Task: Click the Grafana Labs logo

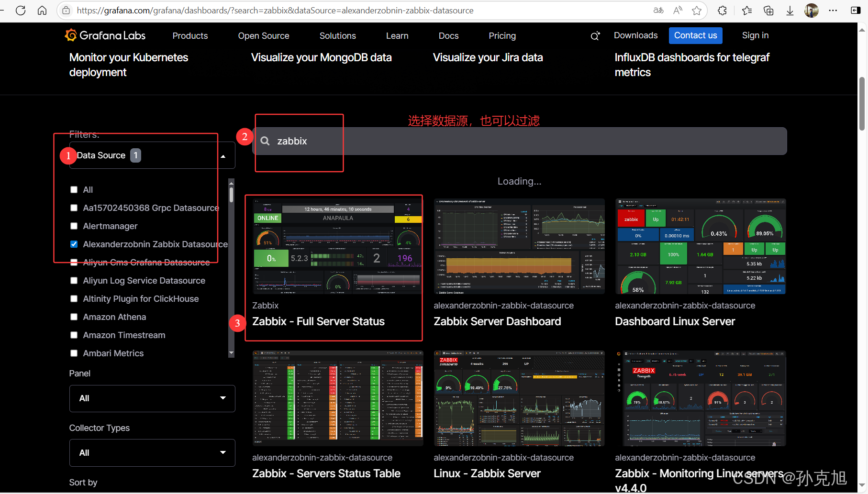Action: [105, 35]
